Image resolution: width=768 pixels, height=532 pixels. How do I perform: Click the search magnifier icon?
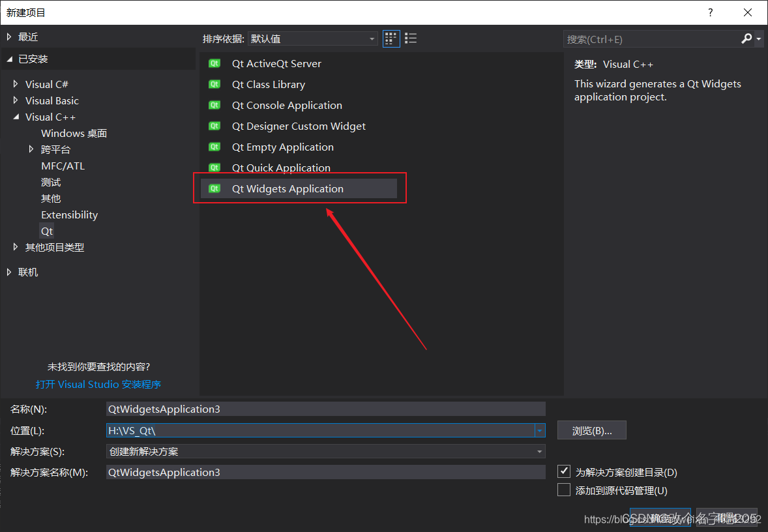[x=746, y=38]
